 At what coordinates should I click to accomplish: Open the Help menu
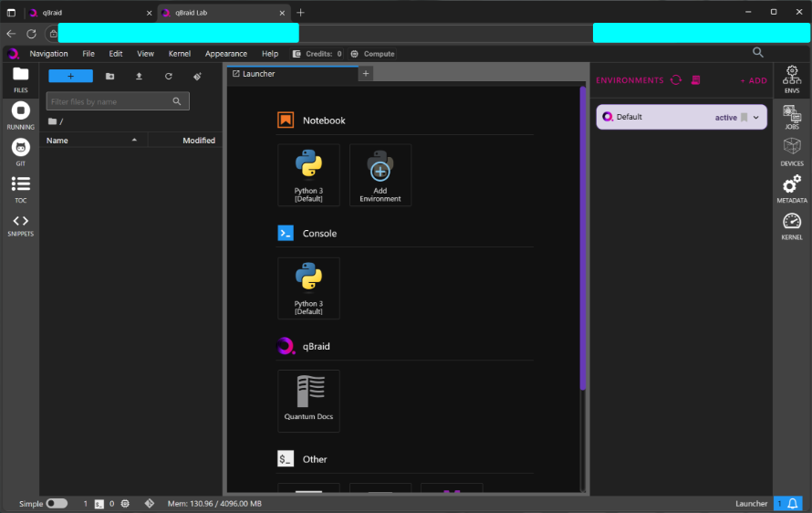pos(270,53)
